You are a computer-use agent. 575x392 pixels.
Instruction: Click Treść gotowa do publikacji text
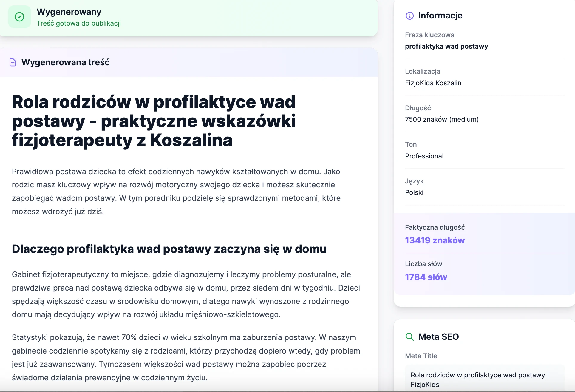pyautogui.click(x=79, y=23)
